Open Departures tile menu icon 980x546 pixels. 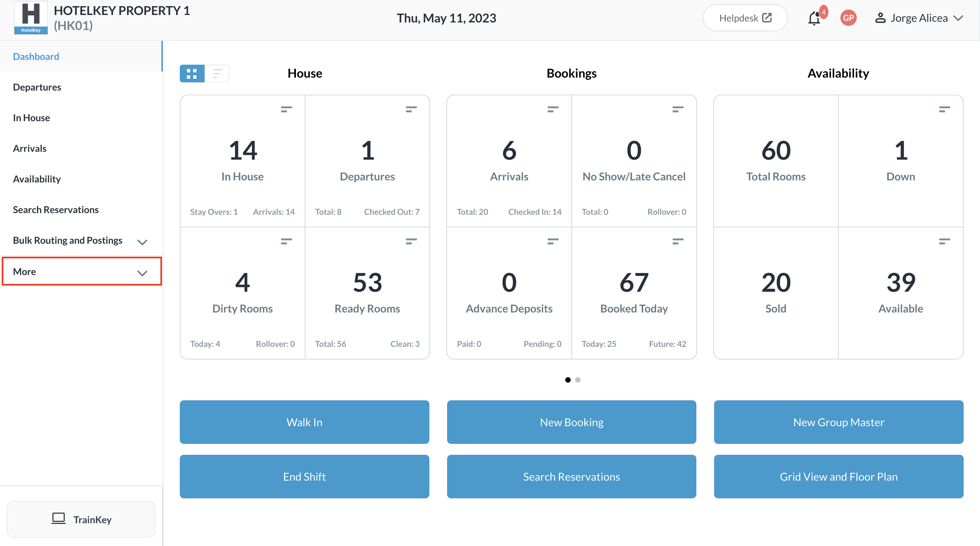click(x=411, y=110)
